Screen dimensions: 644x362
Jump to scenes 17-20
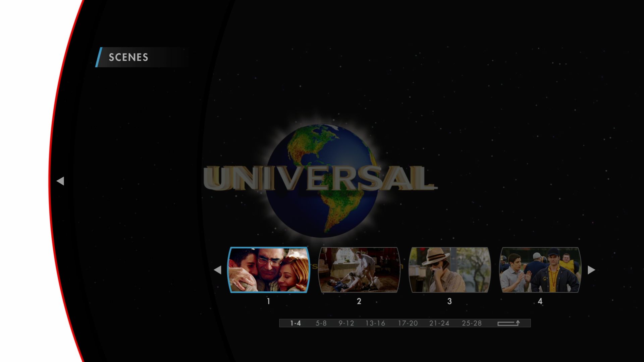[408, 323]
